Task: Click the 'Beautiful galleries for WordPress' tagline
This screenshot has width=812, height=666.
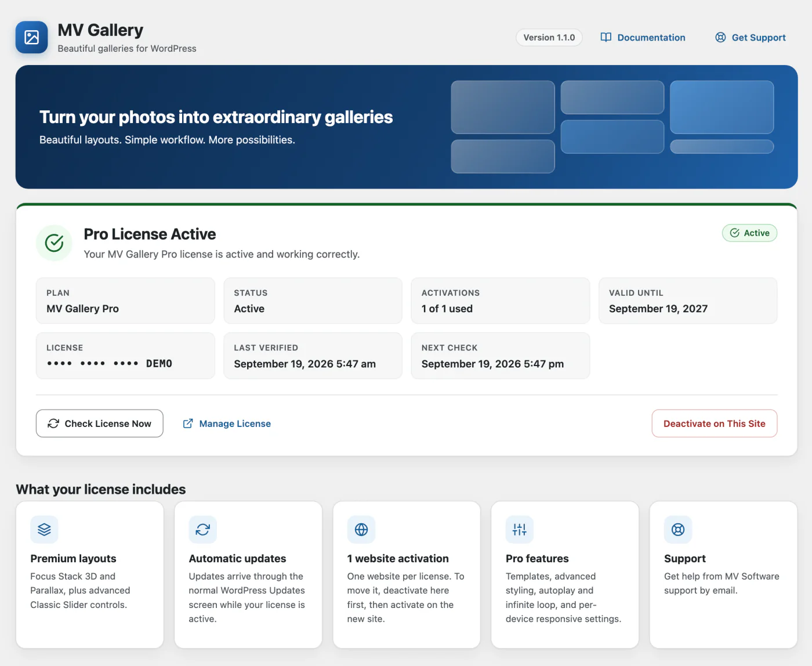Action: tap(127, 49)
